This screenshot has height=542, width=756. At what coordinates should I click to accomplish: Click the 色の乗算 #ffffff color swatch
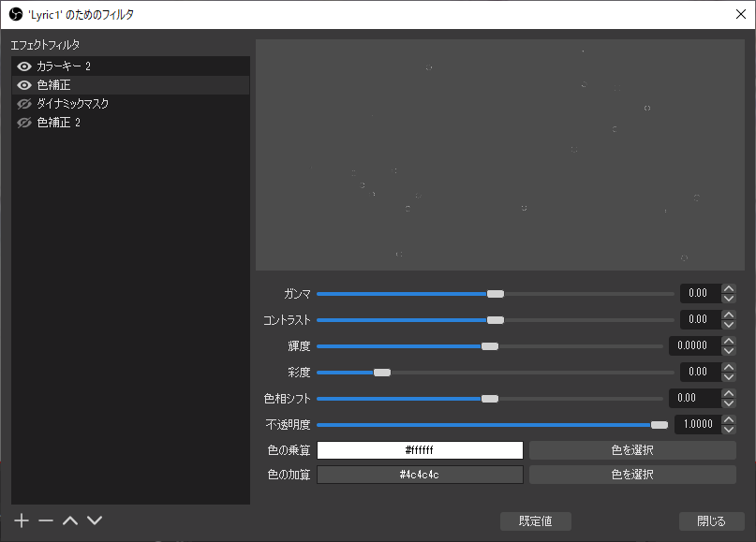coord(420,450)
